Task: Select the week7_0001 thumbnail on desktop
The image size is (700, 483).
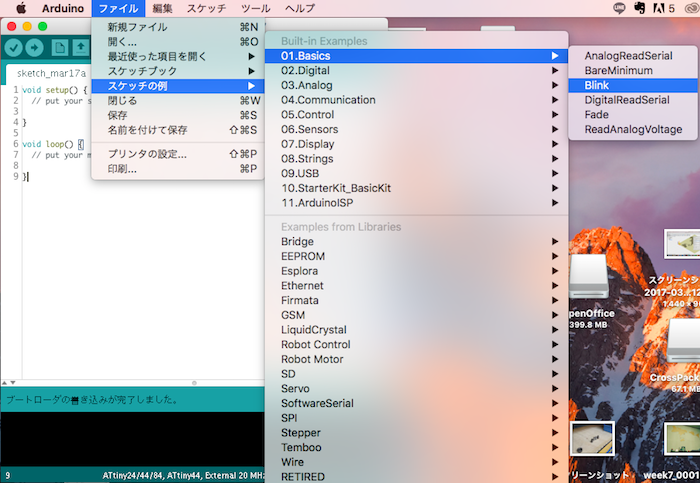Action: (682, 439)
